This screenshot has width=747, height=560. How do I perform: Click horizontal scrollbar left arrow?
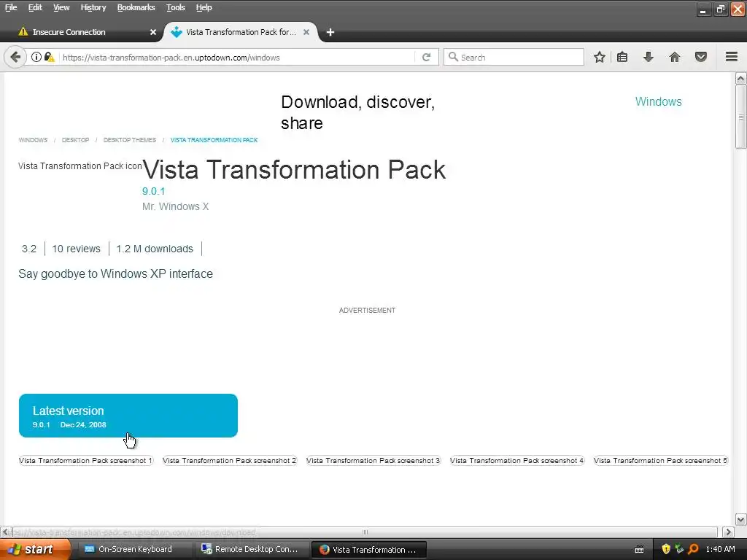pyautogui.click(x=5, y=532)
